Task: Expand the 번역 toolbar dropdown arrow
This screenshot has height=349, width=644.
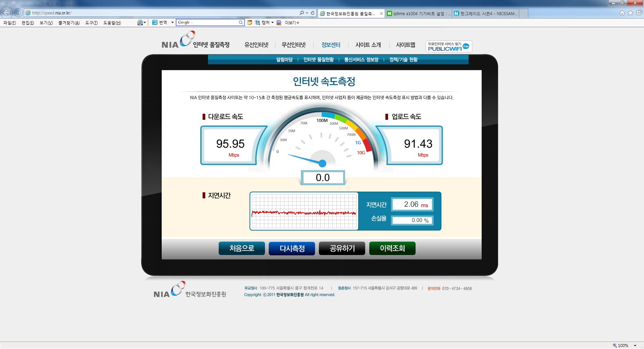Action: [x=172, y=22]
